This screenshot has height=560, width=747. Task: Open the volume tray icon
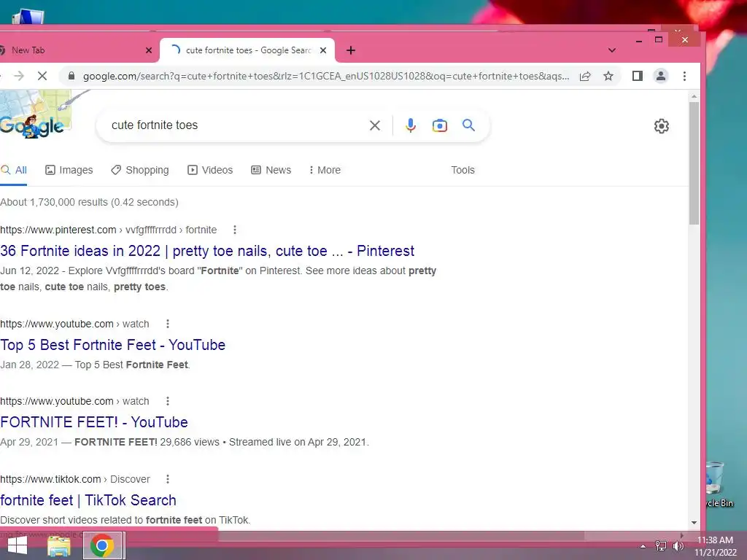tap(678, 545)
